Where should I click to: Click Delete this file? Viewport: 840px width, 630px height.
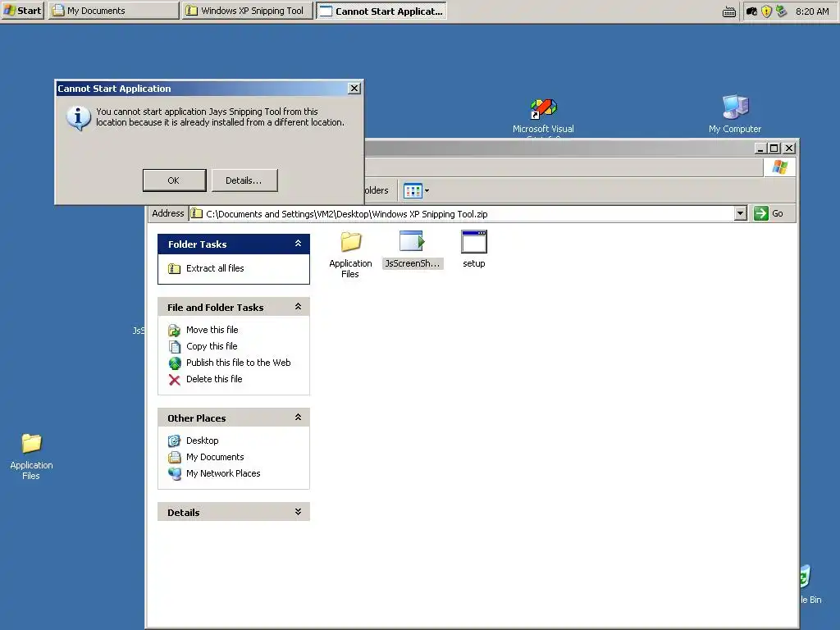pyautogui.click(x=214, y=379)
